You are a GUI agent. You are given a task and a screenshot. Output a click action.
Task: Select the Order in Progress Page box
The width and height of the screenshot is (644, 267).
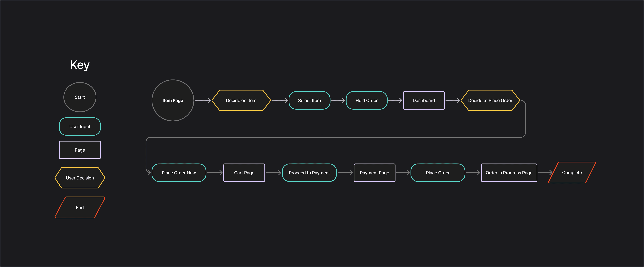509,173
